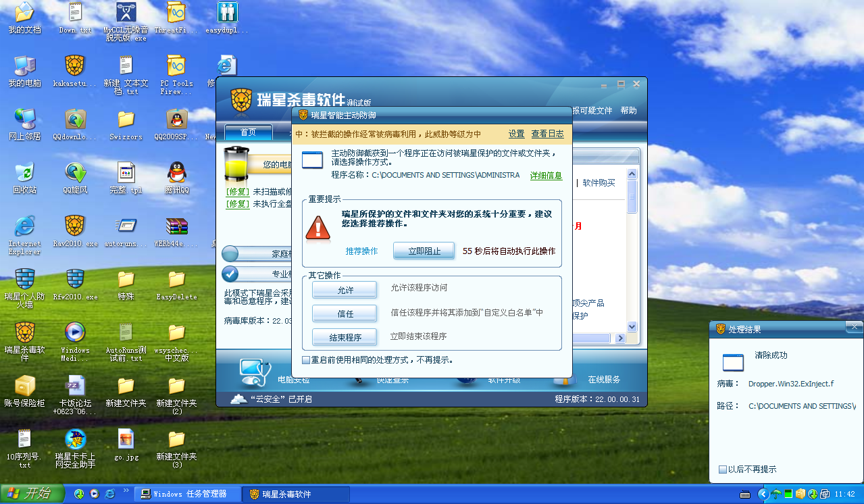Click 软件购买 link in Rising window
This screenshot has width=864, height=504.
(599, 182)
